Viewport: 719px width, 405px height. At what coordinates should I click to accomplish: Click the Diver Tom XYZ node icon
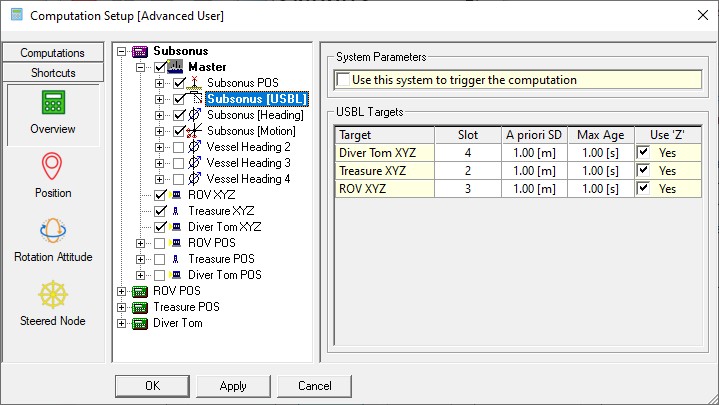175,227
